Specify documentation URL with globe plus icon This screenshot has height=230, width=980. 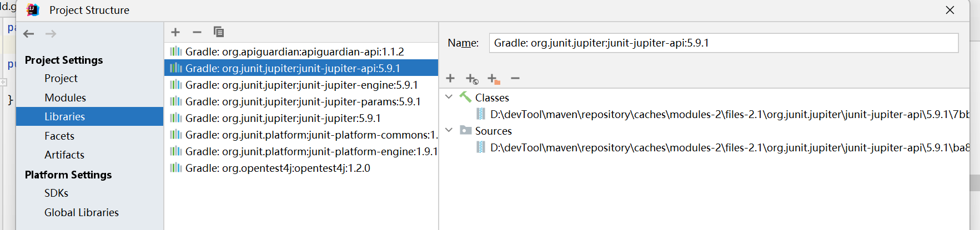pyautogui.click(x=472, y=79)
